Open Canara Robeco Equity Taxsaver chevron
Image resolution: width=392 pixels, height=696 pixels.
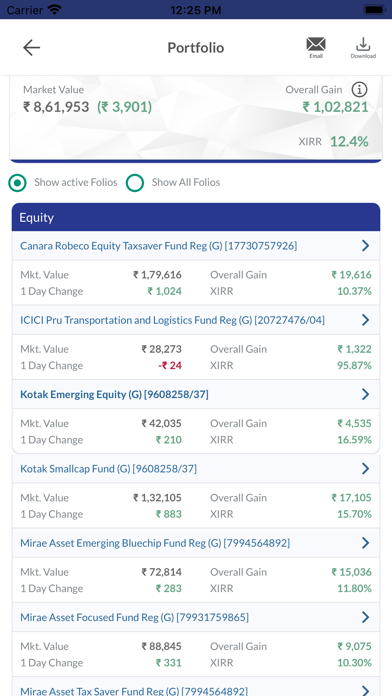(x=365, y=245)
